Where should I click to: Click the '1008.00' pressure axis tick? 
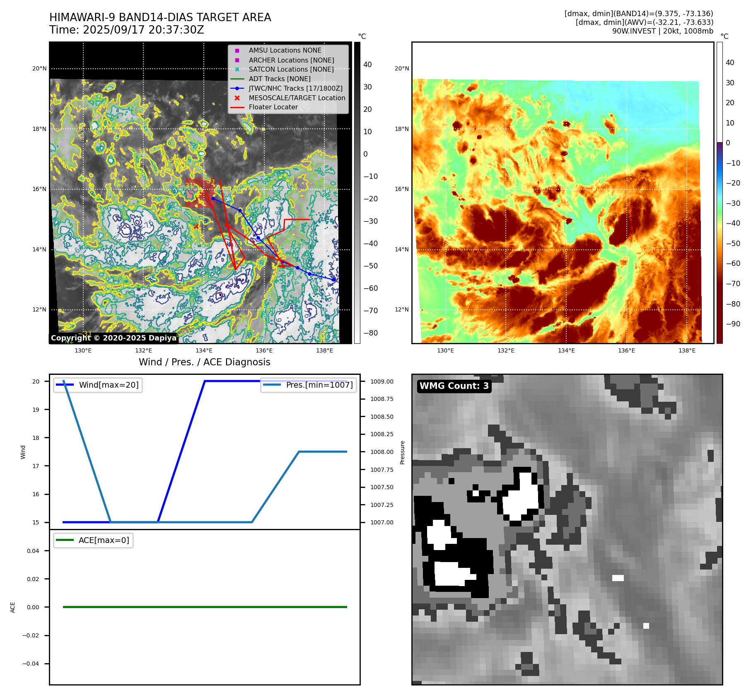[382, 452]
